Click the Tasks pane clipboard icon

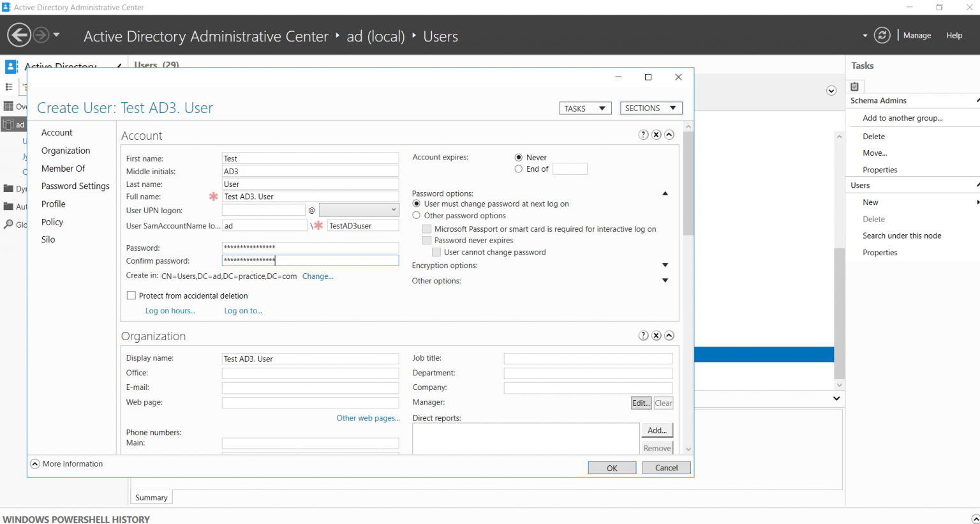tap(854, 86)
